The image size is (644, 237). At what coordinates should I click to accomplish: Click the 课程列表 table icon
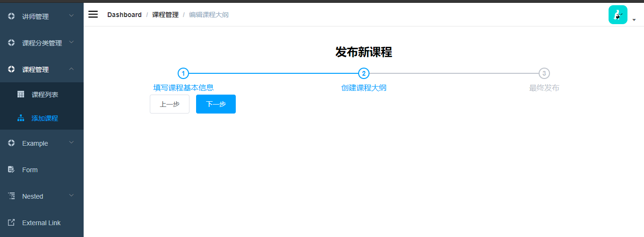(x=21, y=94)
